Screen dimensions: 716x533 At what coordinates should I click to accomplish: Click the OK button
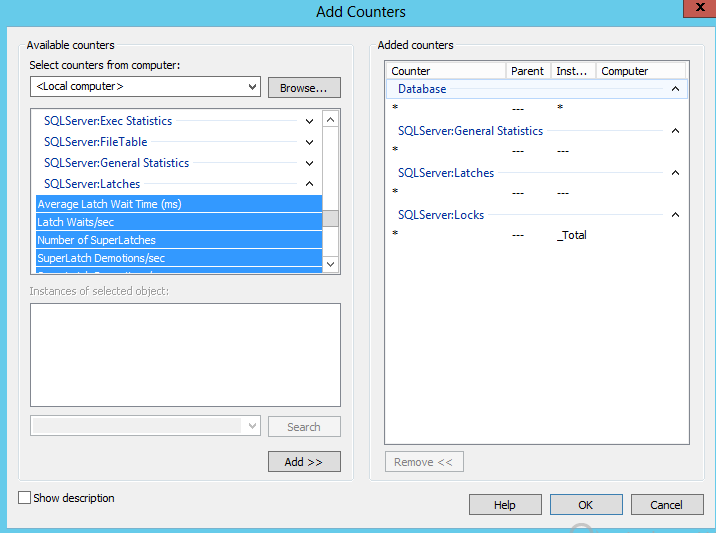(x=586, y=505)
